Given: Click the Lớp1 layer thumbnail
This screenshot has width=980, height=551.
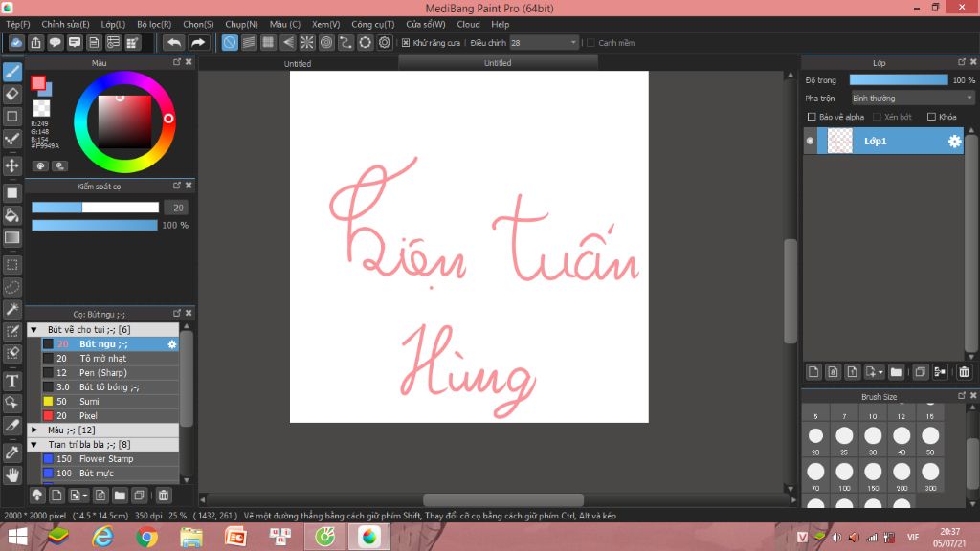Looking at the screenshot, I should [839, 142].
